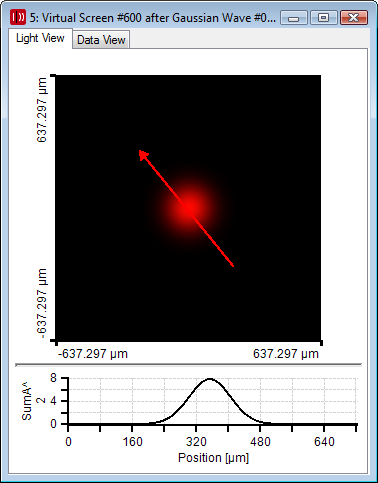Minimize the Virtual Screen window
378x483 pixels.
tap(294, 18)
